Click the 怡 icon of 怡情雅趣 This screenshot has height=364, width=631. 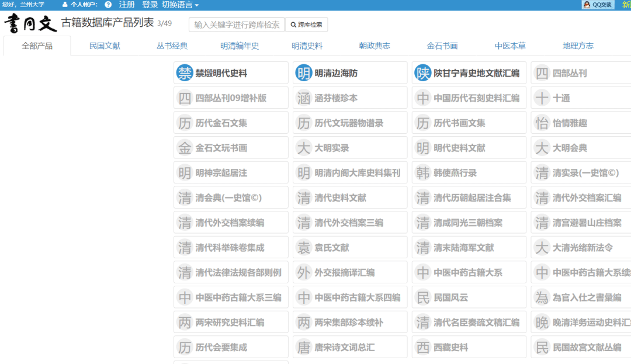542,123
